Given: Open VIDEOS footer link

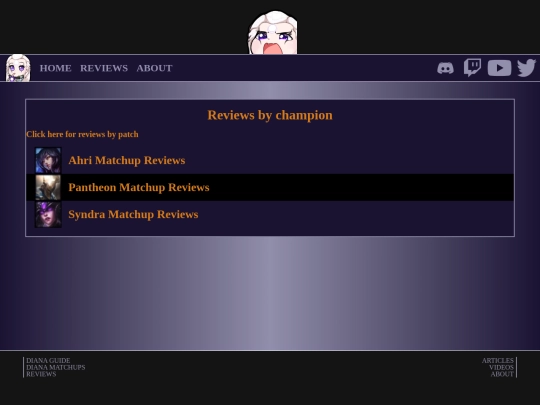Looking at the screenshot, I should (x=501, y=367).
